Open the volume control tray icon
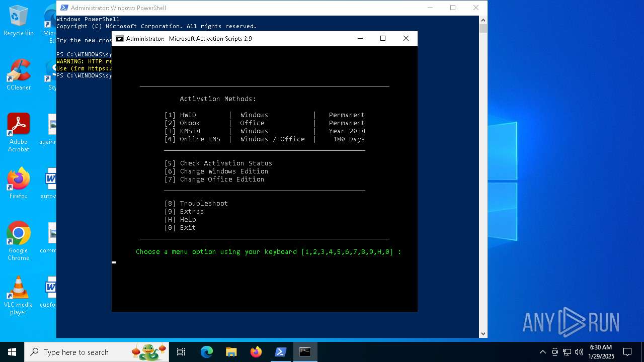644x362 pixels. [579, 352]
